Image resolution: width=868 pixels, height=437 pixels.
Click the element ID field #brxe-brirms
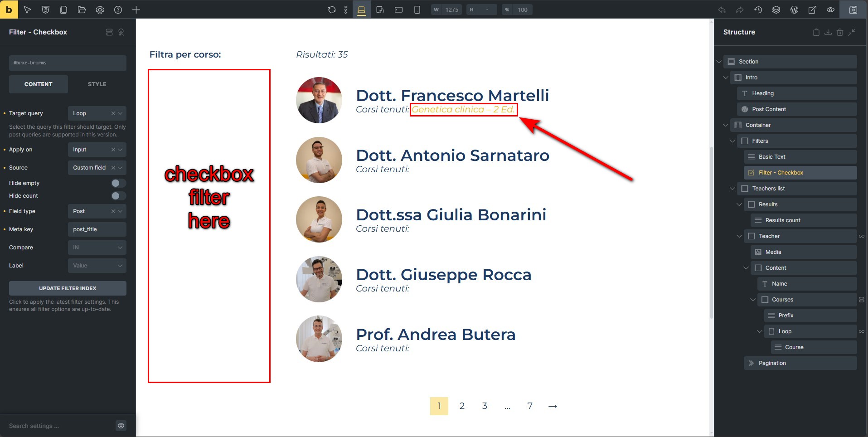tap(68, 63)
